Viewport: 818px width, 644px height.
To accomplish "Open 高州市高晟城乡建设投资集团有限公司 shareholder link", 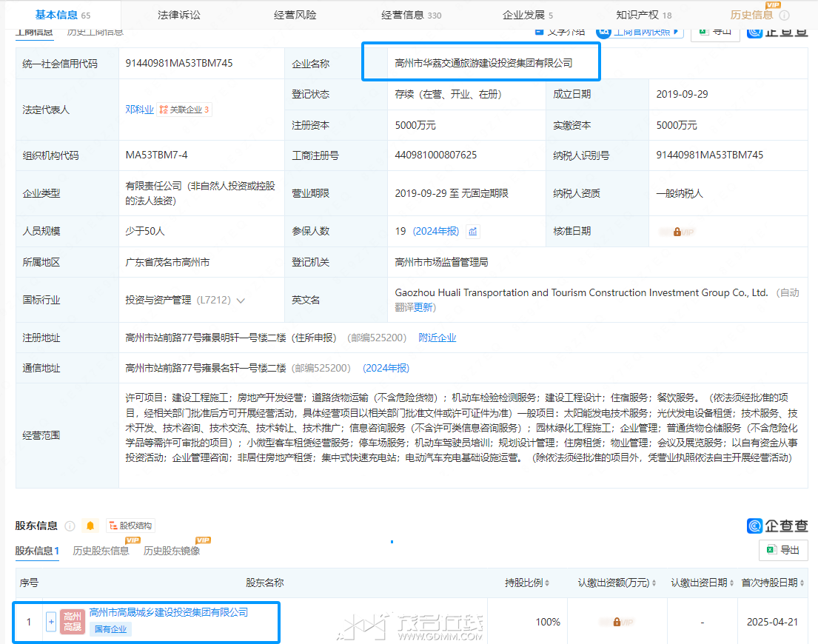I will pos(168,612).
